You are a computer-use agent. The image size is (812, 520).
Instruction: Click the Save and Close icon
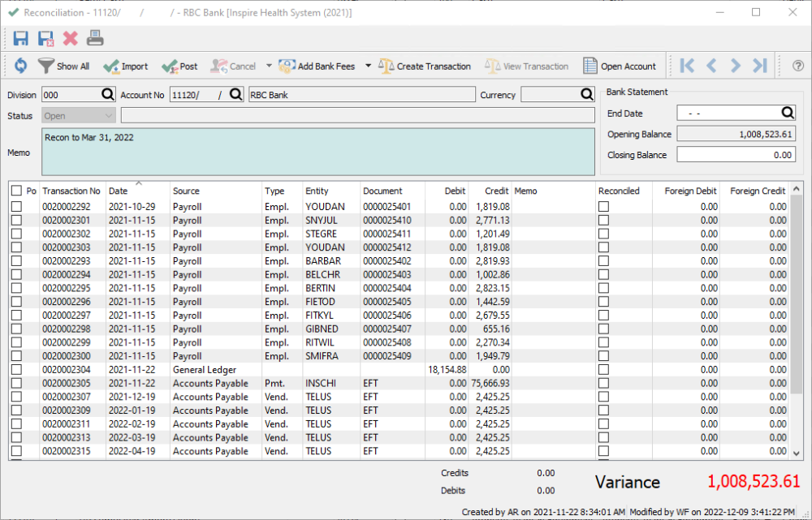(x=45, y=38)
